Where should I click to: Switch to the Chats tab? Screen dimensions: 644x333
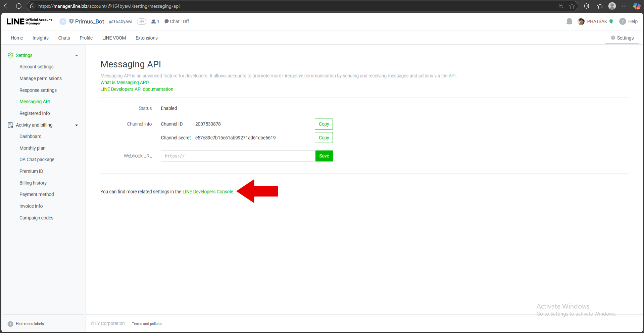[64, 38]
